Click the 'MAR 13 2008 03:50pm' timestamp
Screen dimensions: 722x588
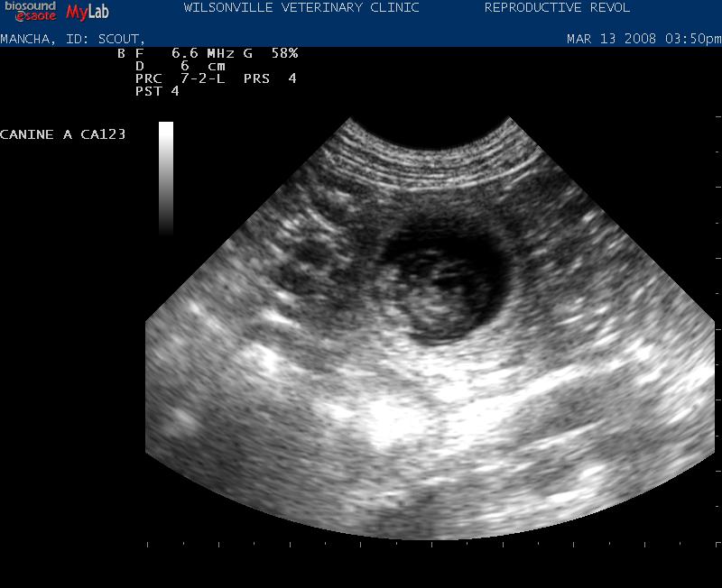(644, 39)
